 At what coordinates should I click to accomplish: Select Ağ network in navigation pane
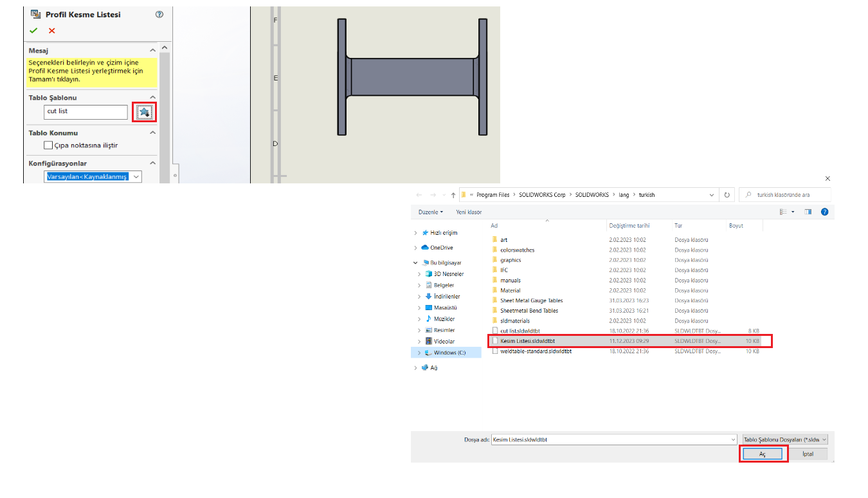pyautogui.click(x=433, y=368)
